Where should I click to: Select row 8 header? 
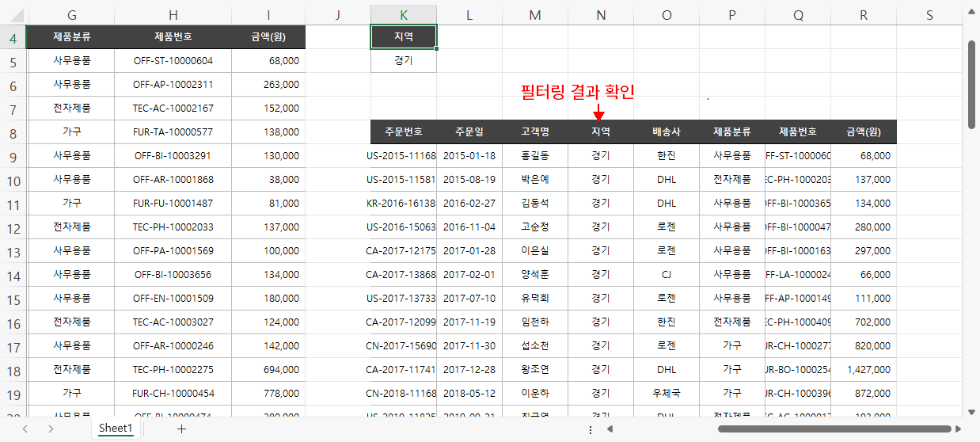[13, 132]
